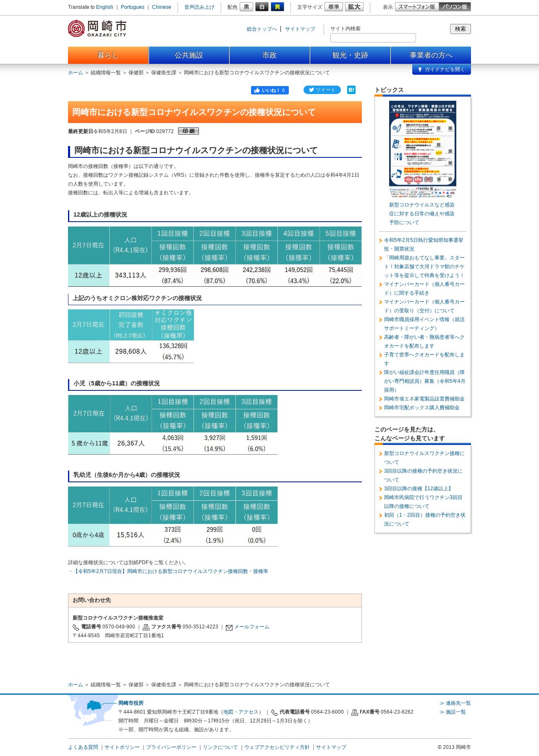This screenshot has width=539, height=756.
Task: Open the メールフォーム mail form link
Action: [252, 627]
